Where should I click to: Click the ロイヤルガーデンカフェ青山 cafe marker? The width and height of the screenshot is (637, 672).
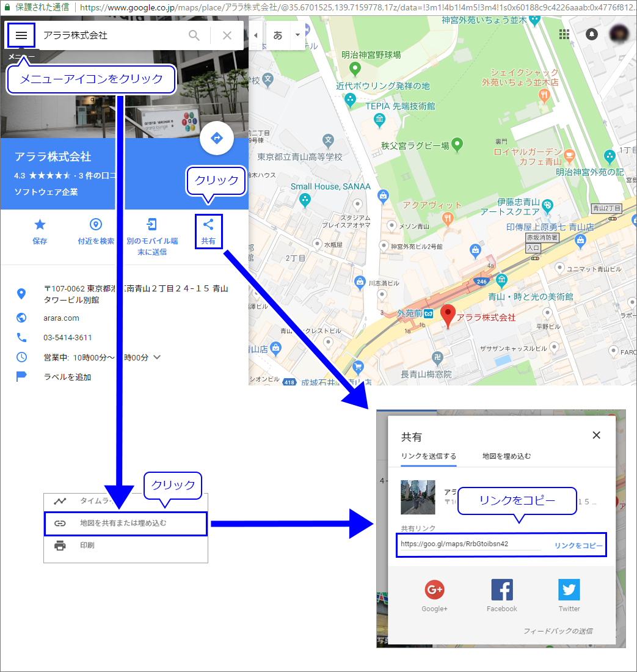click(x=569, y=156)
